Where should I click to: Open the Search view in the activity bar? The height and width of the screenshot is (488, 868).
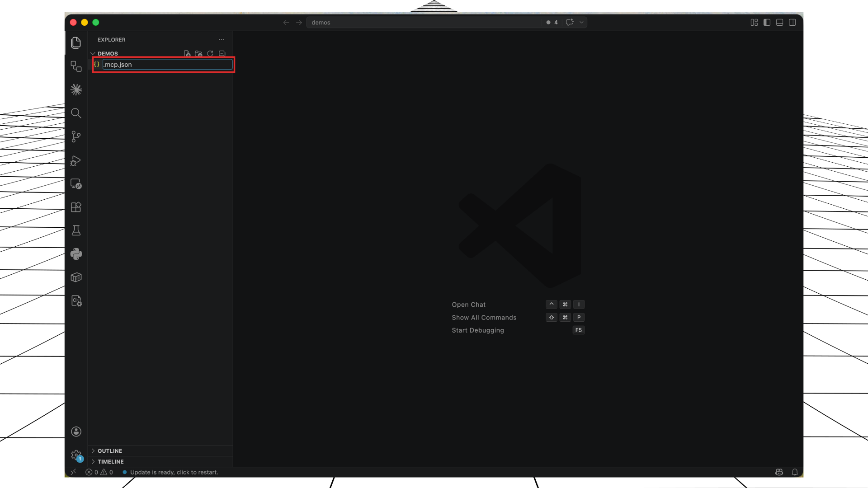tap(76, 113)
